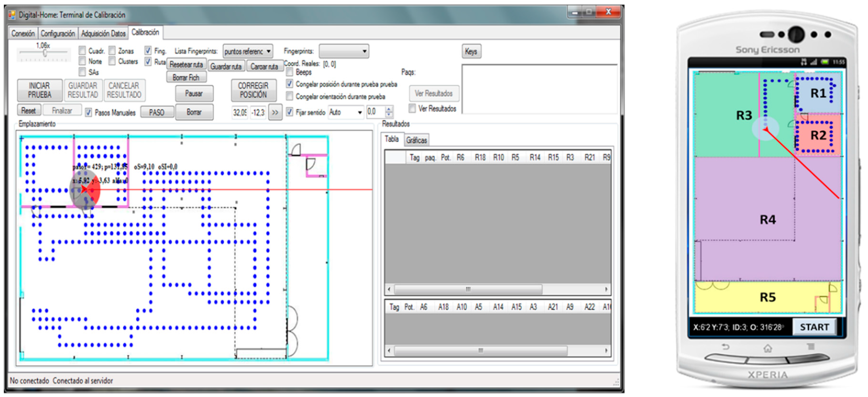Image resolution: width=868 pixels, height=397 pixels.
Task: Enable the Beeps checkbox
Action: click(289, 72)
